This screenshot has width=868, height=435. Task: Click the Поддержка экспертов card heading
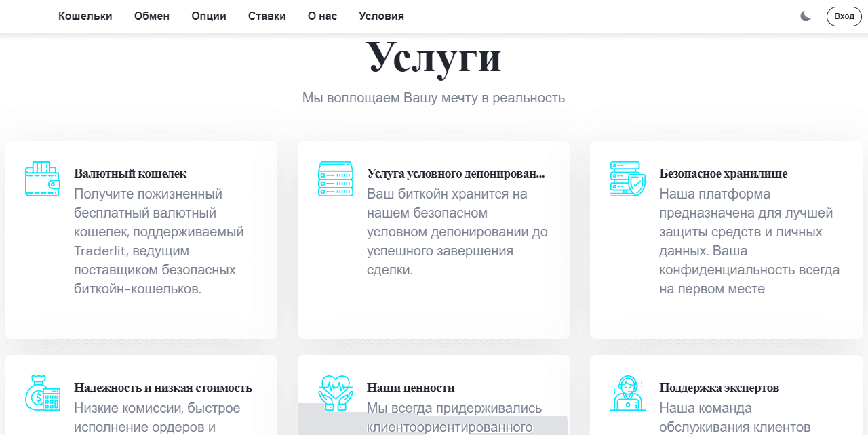point(719,387)
